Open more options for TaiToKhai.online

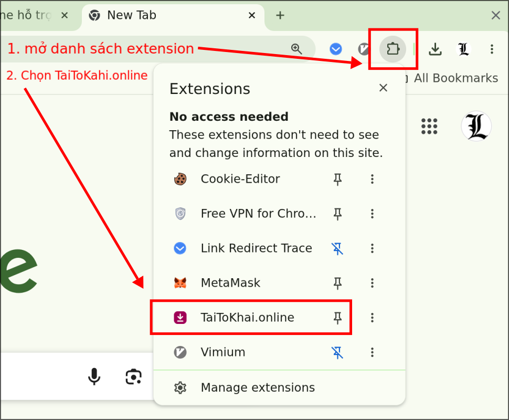click(x=372, y=318)
